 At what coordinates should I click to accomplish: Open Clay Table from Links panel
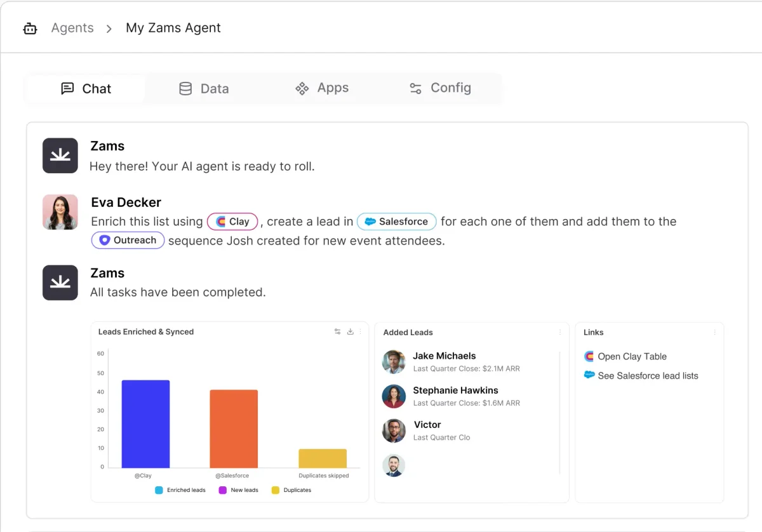[x=632, y=356]
